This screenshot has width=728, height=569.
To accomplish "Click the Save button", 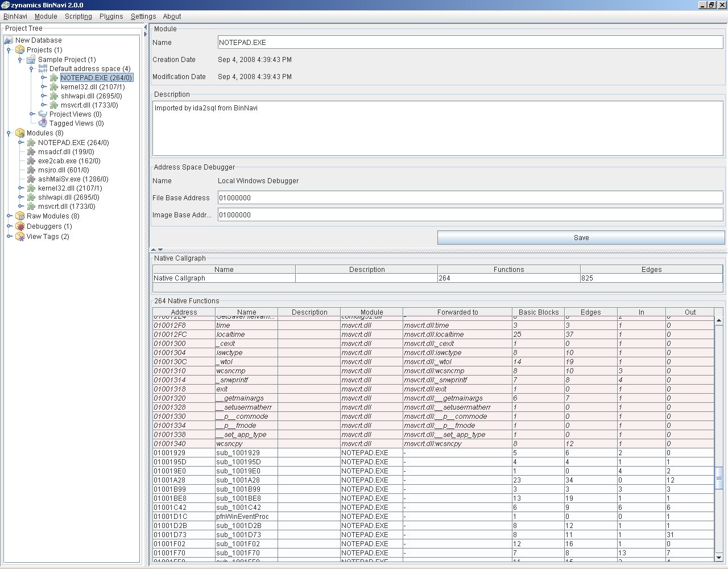I will [581, 237].
